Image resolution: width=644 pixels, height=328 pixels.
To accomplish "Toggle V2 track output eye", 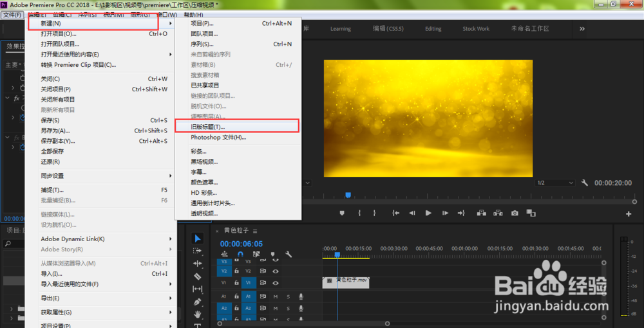I will coord(276,271).
